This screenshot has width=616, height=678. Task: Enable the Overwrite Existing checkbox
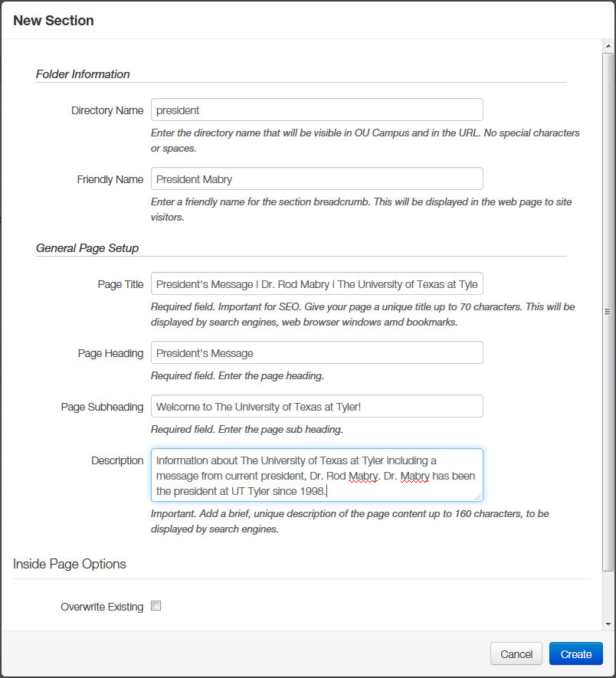click(x=156, y=606)
